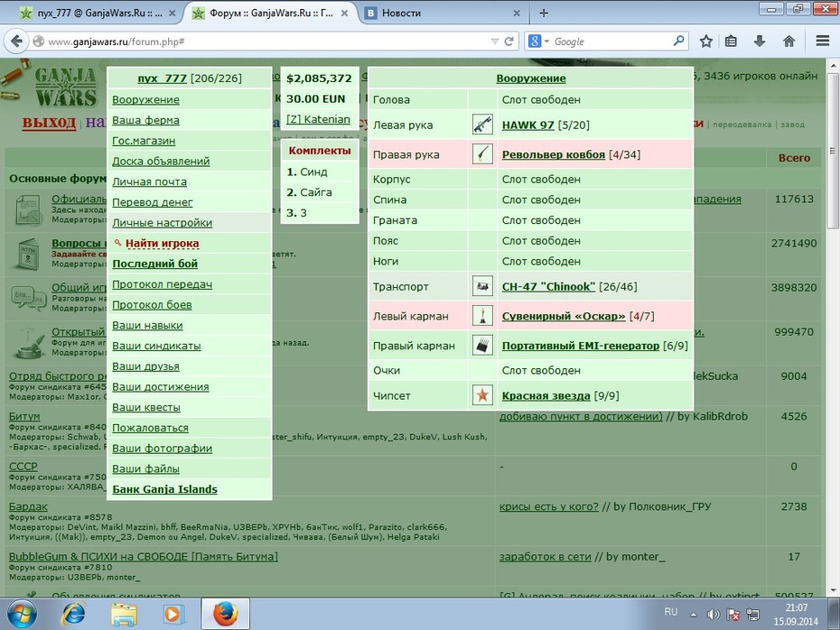Click the Красная звезда chipset star icon
840x630 pixels.
482,395
